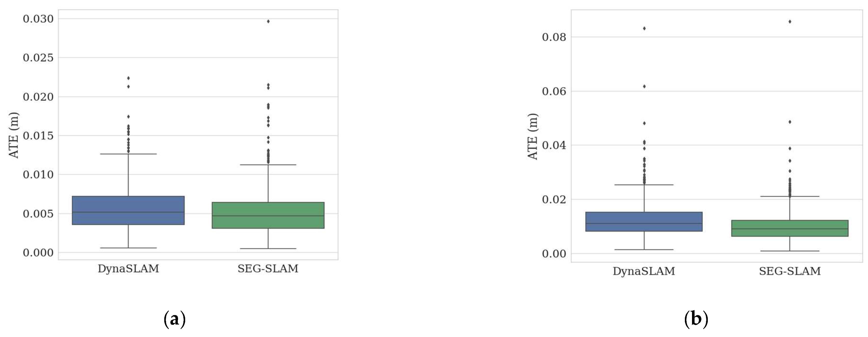The height and width of the screenshot is (337, 868).
Task: Select the SEG-SLAM x-axis label in plot (b)
Action: pos(790,271)
